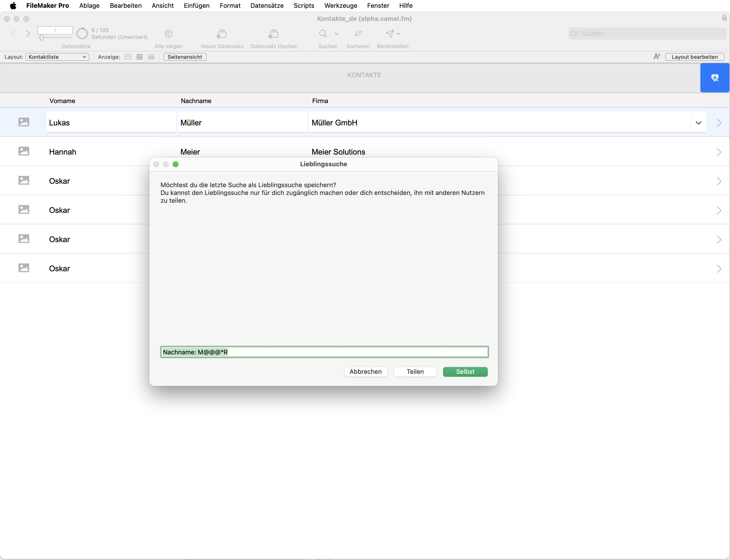Click the Meier Solutions company text

(x=338, y=152)
